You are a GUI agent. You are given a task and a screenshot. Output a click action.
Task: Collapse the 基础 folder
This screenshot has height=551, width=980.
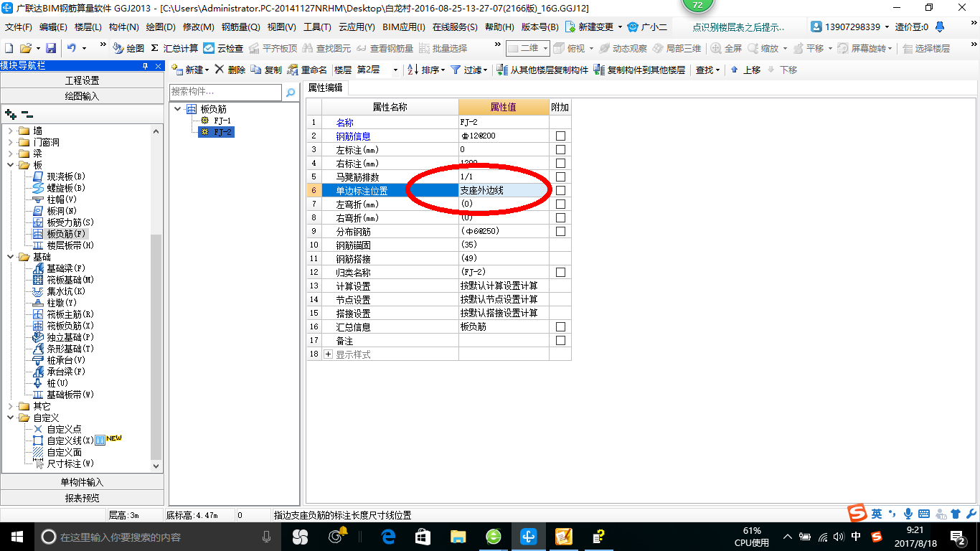(10, 257)
